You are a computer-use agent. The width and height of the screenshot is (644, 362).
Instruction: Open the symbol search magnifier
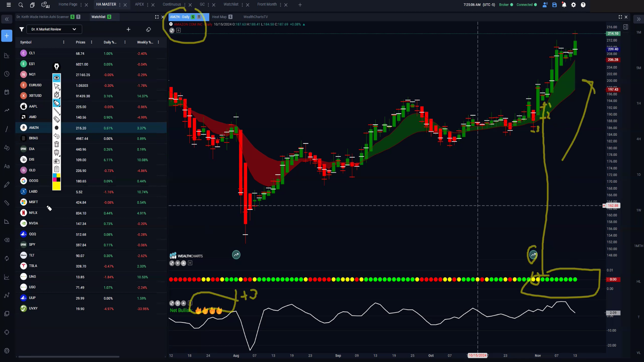[x=21, y=5]
